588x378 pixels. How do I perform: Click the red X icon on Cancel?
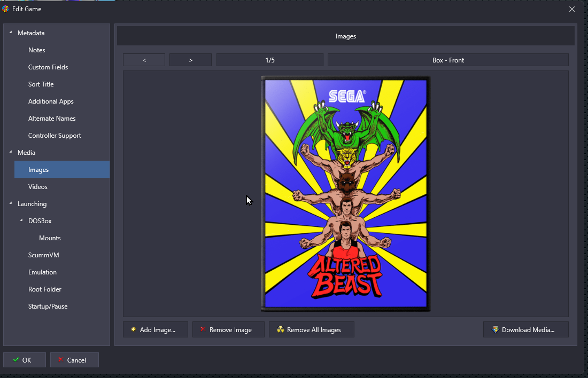(x=60, y=360)
